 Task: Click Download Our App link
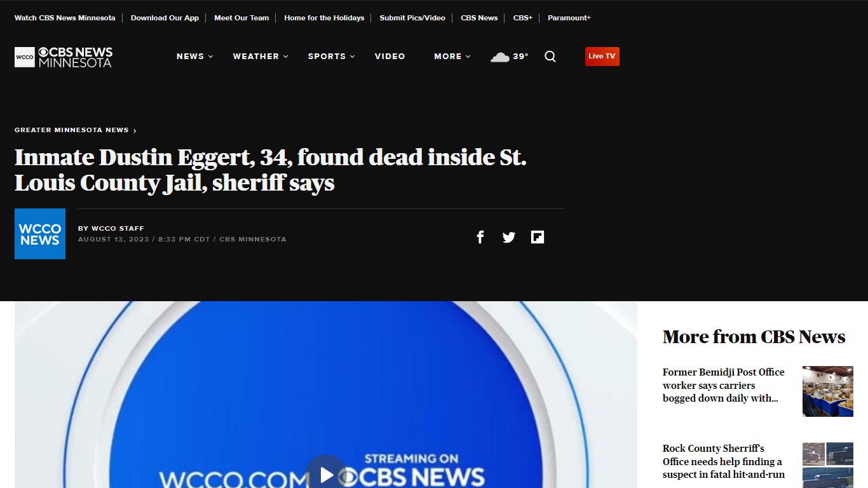click(165, 18)
